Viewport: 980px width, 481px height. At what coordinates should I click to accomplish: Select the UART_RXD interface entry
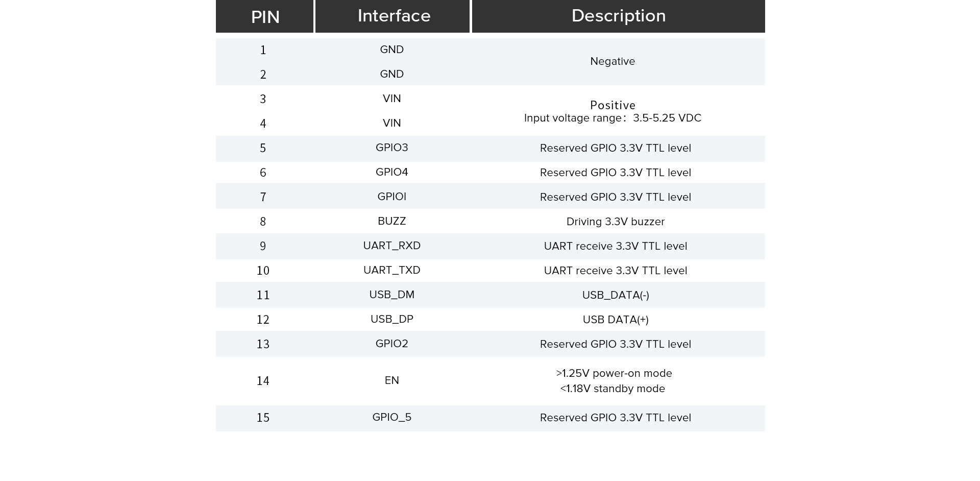coord(391,246)
